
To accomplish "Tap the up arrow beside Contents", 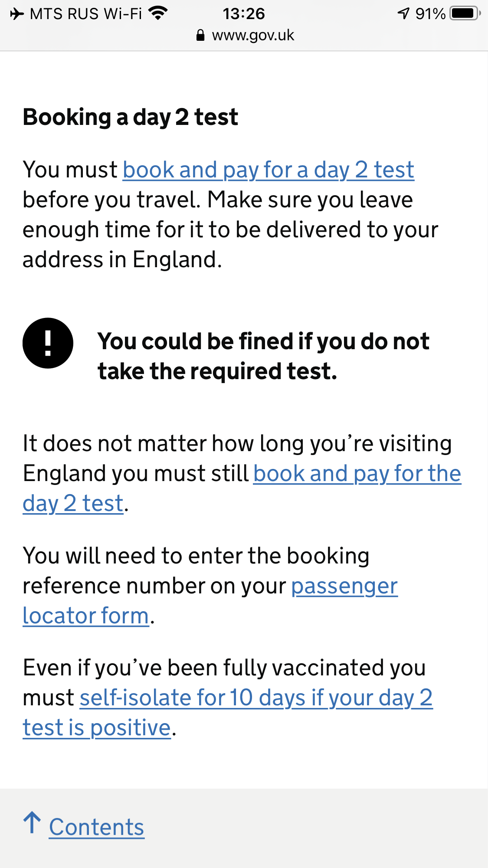I will pyautogui.click(x=32, y=822).
